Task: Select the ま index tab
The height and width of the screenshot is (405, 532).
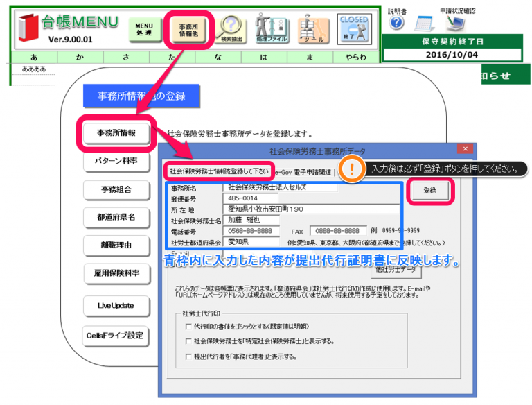Action: coord(310,57)
